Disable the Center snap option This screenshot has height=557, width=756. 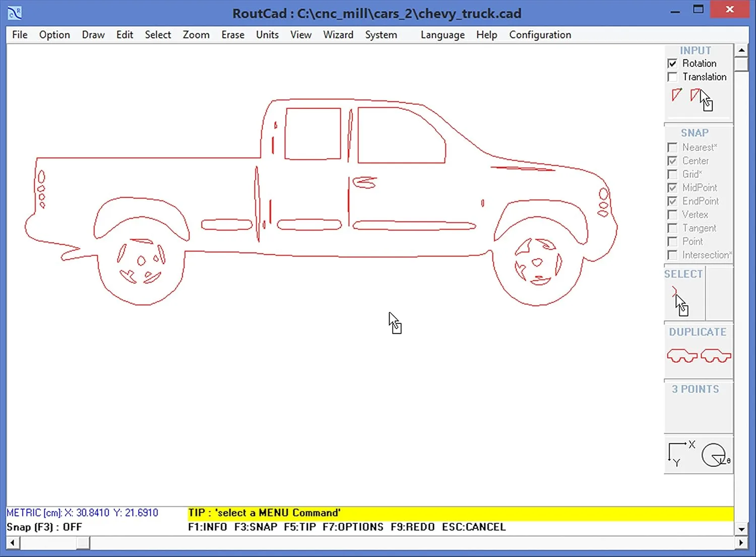pyautogui.click(x=673, y=161)
